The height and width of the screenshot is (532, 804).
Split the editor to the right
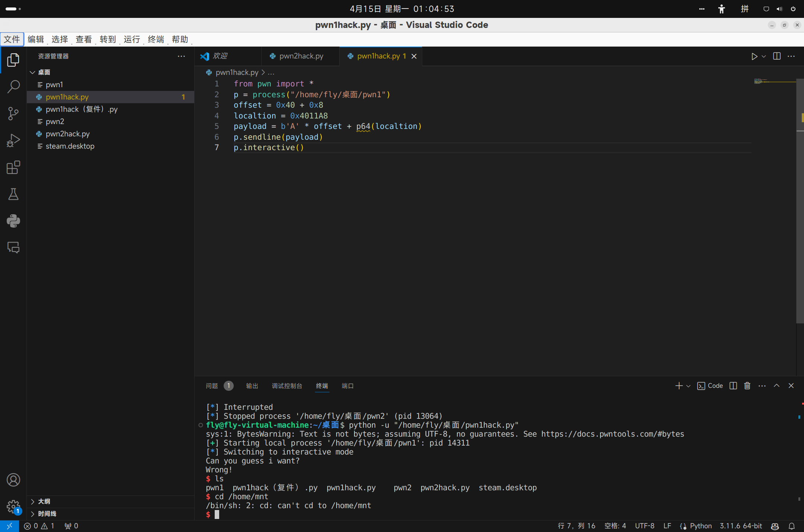click(777, 56)
